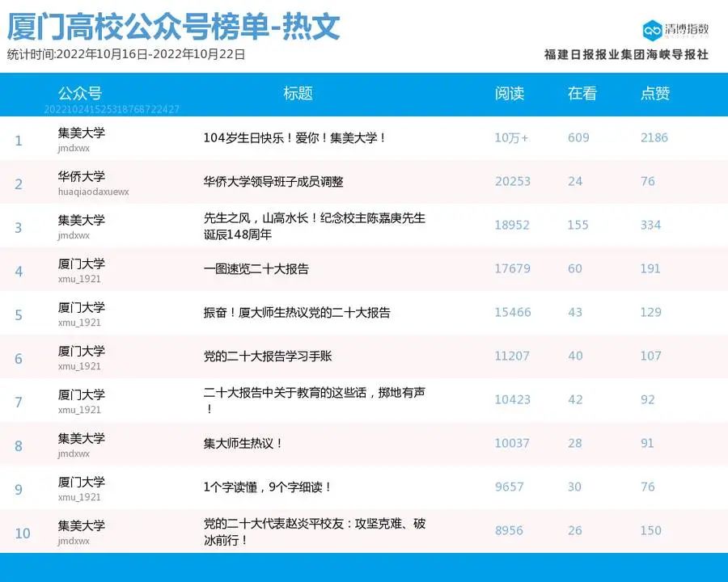This screenshot has width=728, height=582.
Task: Click the 福建日报报业集团海峡导报社 text
Action: [x=626, y=54]
